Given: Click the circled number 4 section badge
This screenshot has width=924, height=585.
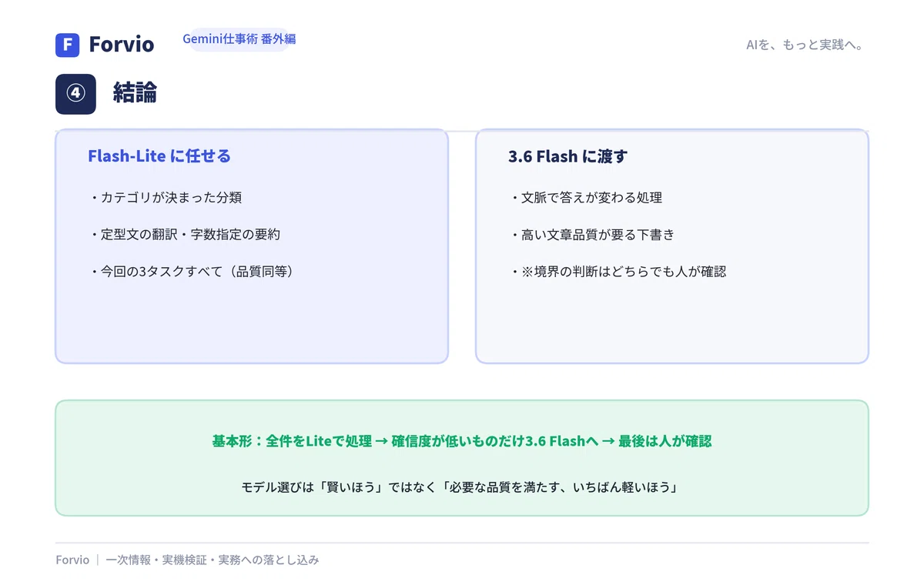Looking at the screenshot, I should pos(75,94).
